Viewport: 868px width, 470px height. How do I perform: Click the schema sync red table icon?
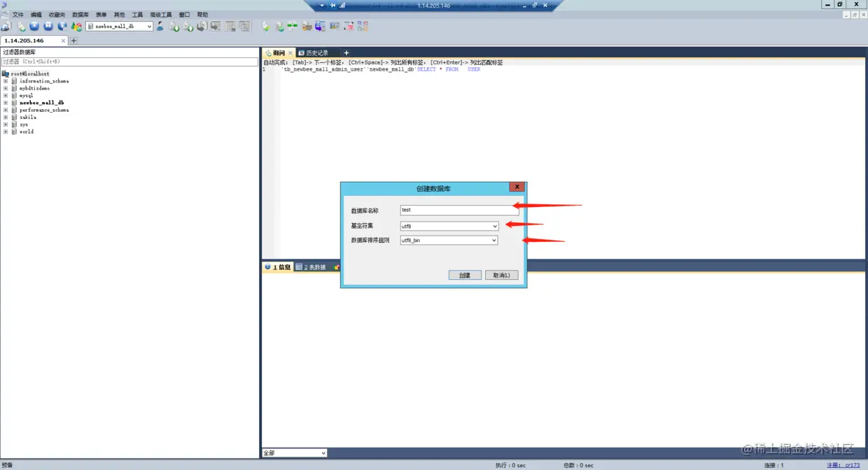pos(348,26)
